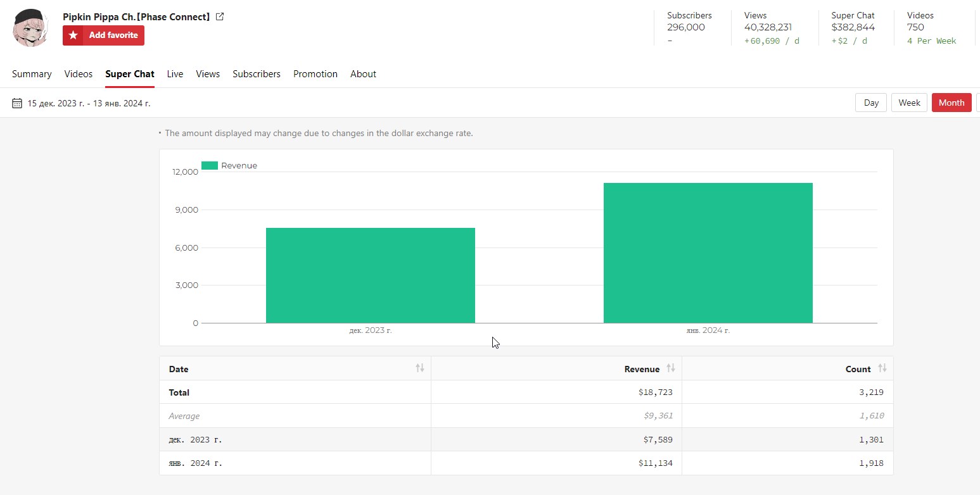Click the Subscribers stat 296,000
Screen dimensions: 980x495
[686, 27]
